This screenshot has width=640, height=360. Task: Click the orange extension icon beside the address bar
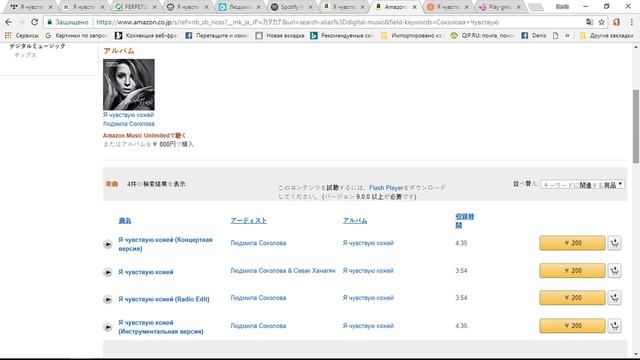pyautogui.click(x=616, y=22)
